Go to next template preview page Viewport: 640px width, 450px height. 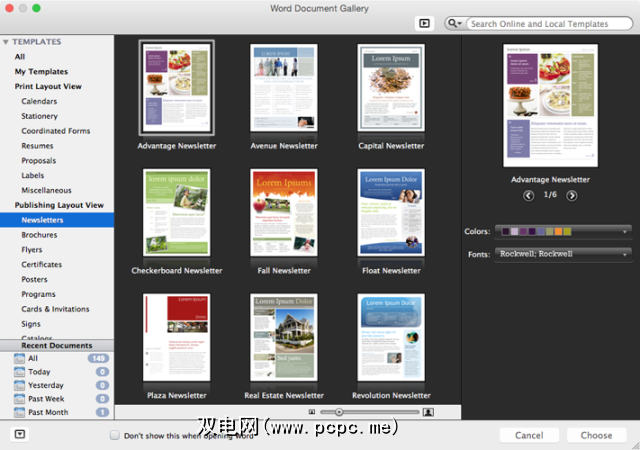pos(571,196)
